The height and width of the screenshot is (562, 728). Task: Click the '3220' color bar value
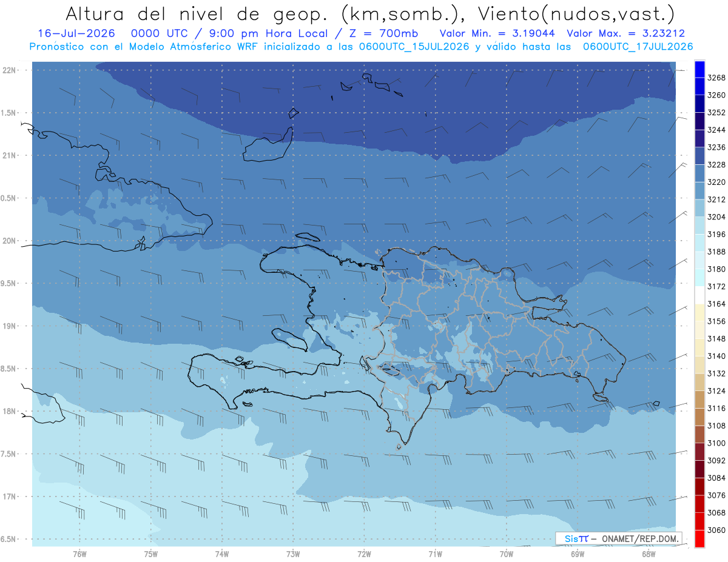pyautogui.click(x=716, y=182)
